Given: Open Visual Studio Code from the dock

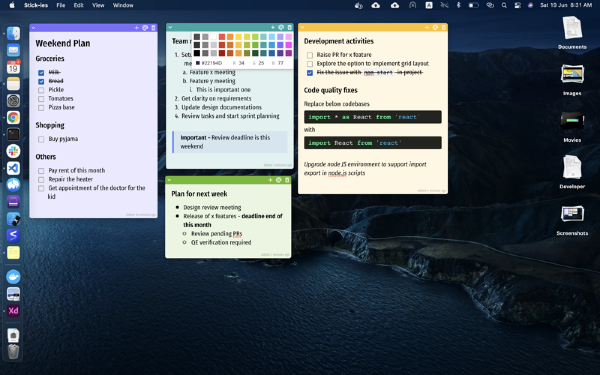Looking at the screenshot, I should click(x=13, y=168).
